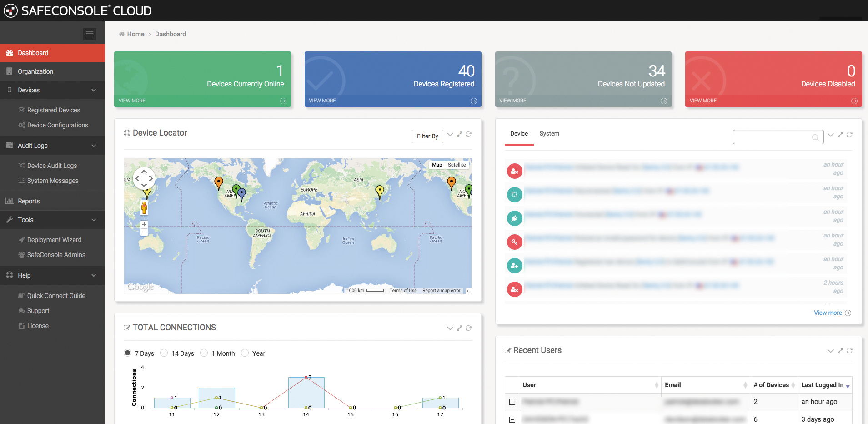Image resolution: width=868 pixels, height=424 pixels.
Task: Select the 1 Month radio button
Action: pos(204,353)
